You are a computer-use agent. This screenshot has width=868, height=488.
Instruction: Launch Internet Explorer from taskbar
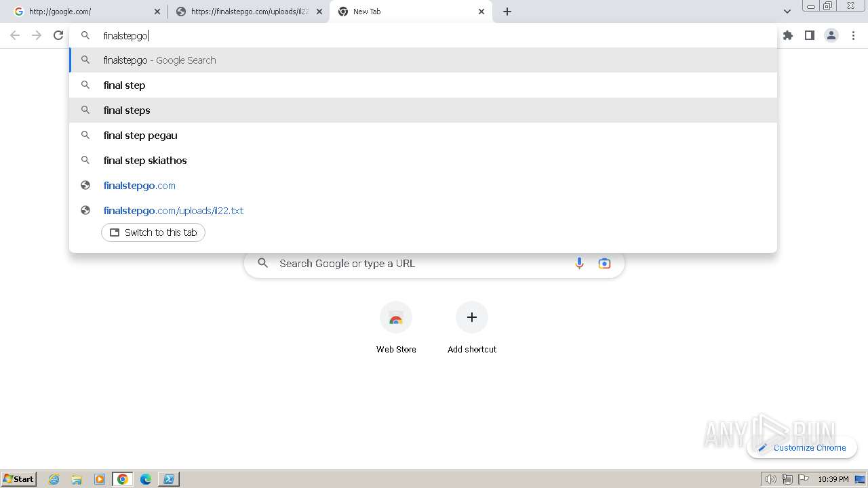tap(54, 479)
